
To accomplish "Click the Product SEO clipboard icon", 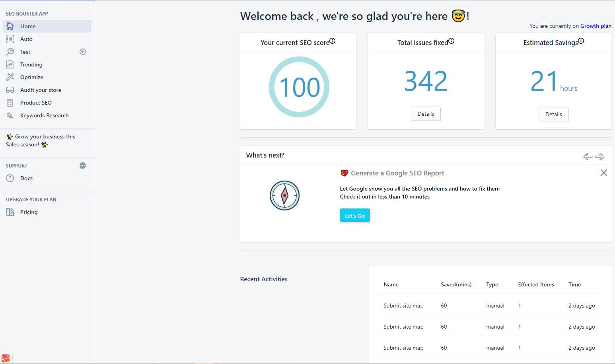I will [10, 103].
